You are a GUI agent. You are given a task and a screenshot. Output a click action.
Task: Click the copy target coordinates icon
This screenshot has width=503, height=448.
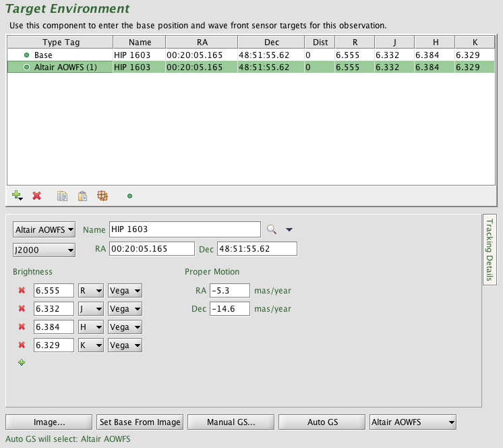pyautogui.click(x=62, y=196)
